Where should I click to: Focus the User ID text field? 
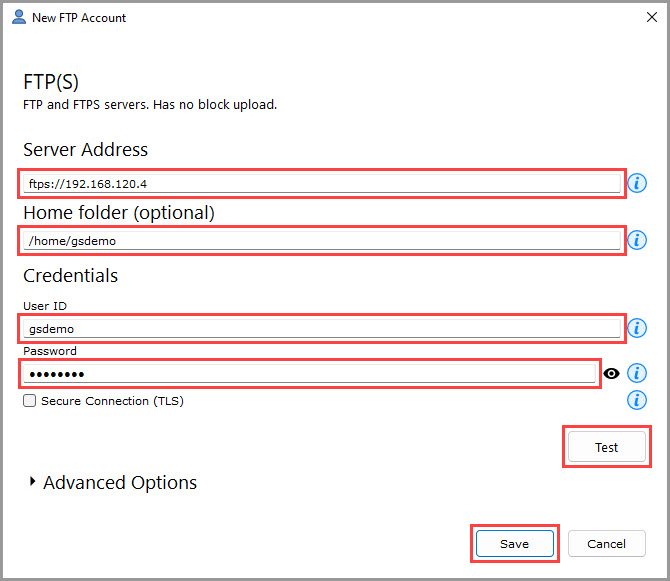point(322,328)
